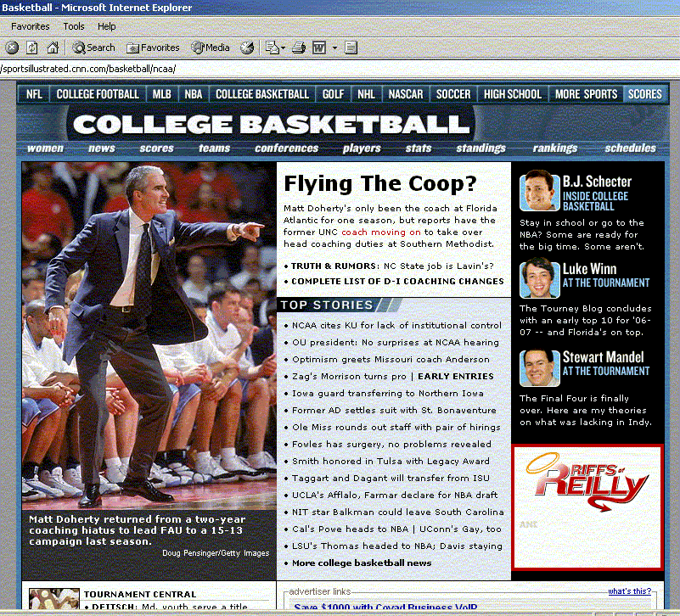Click Luke Winn's columnist photo

click(539, 277)
